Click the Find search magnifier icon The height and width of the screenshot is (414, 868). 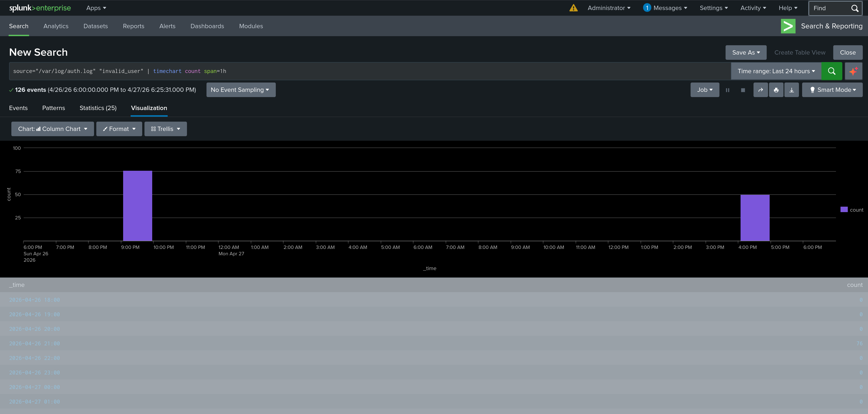click(855, 8)
